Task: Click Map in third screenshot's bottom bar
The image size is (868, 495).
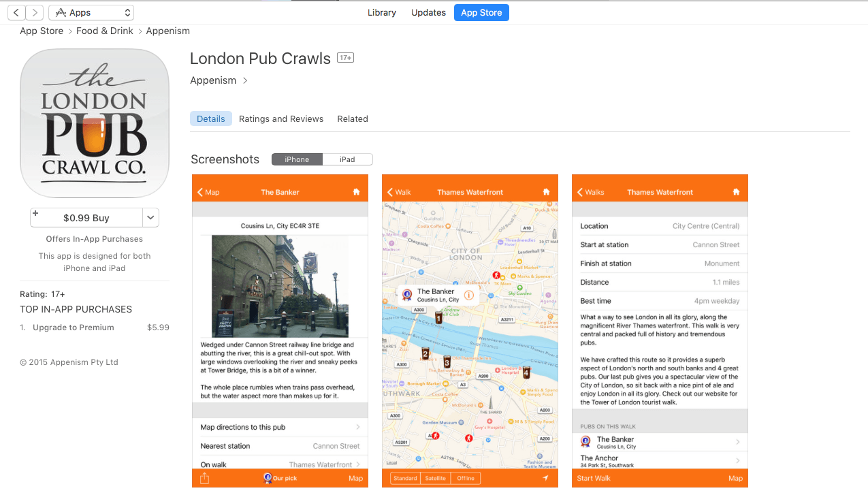Action: click(735, 479)
